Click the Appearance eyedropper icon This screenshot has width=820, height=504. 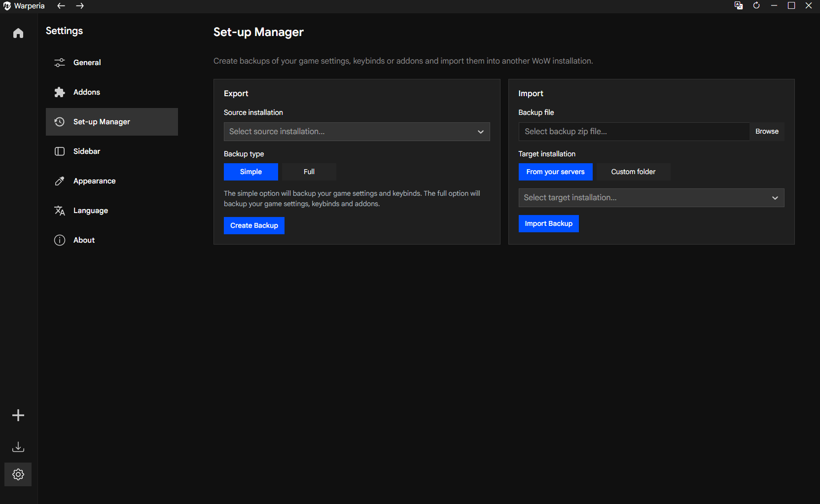(x=60, y=181)
